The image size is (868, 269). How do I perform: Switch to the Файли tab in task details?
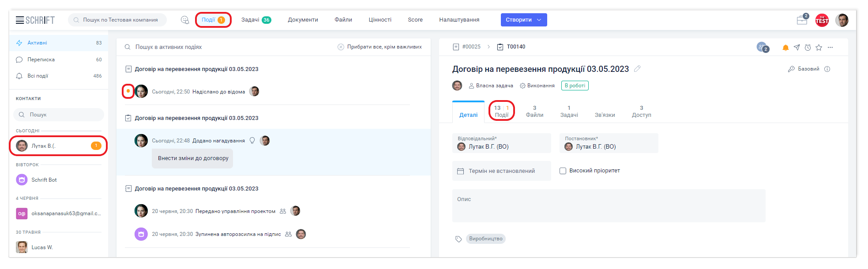[534, 112]
